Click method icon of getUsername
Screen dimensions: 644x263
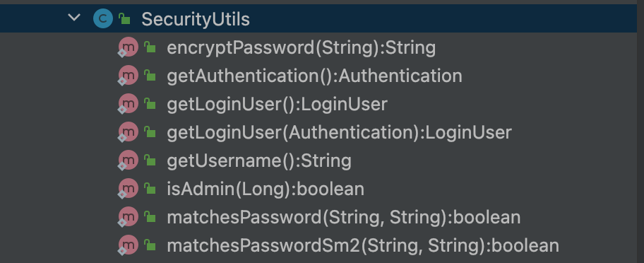pos(128,160)
